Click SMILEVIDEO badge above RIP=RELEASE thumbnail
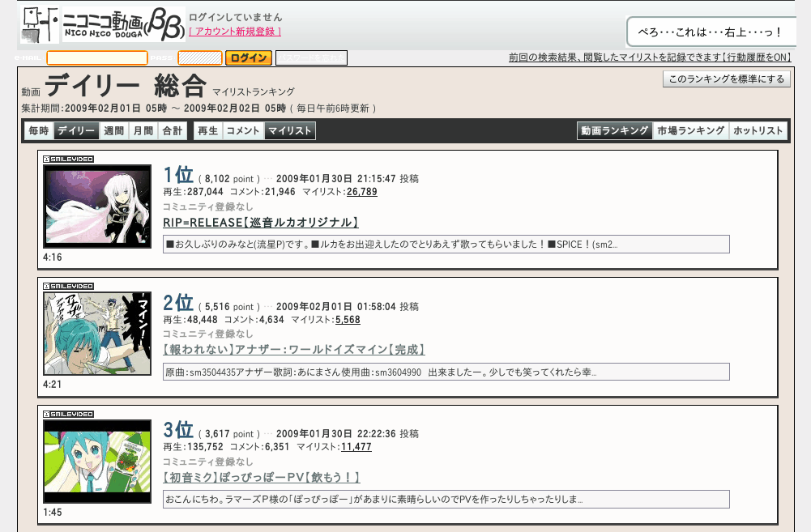 coord(68,159)
